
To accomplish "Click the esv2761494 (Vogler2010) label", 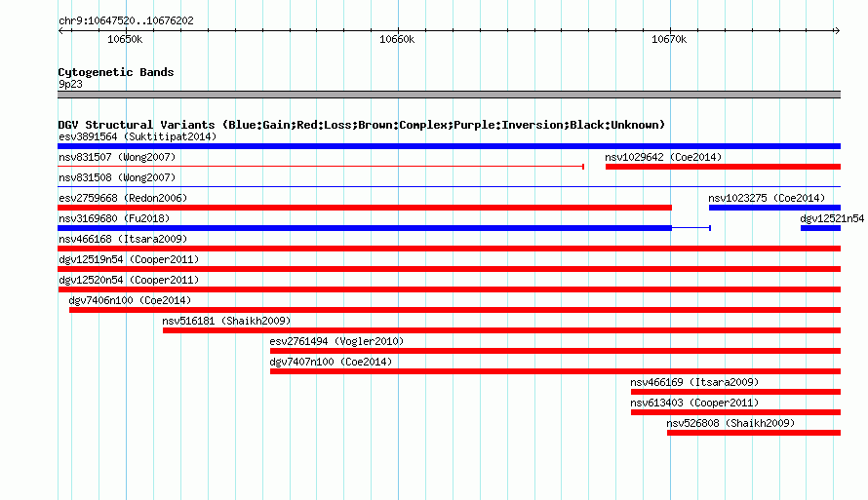I will click(x=336, y=341).
